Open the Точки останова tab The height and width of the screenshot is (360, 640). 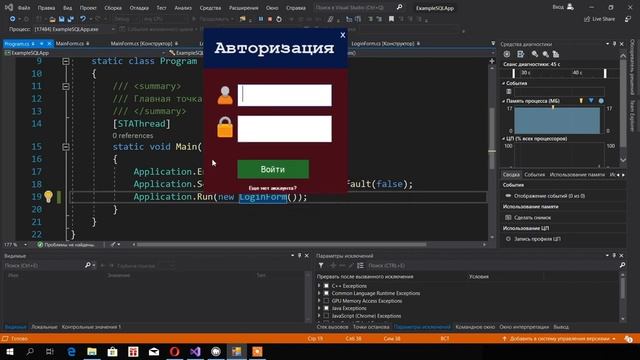(x=371, y=327)
